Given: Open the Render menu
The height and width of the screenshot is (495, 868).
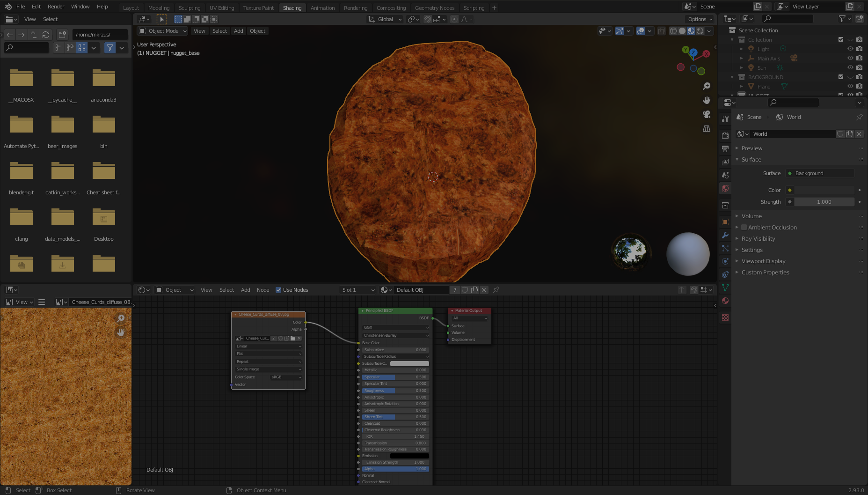Looking at the screenshot, I should point(56,7).
